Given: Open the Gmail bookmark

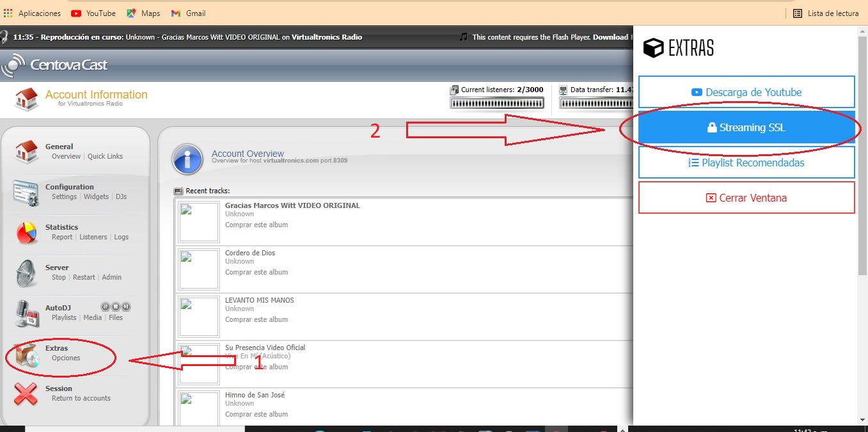Looking at the screenshot, I should point(188,13).
